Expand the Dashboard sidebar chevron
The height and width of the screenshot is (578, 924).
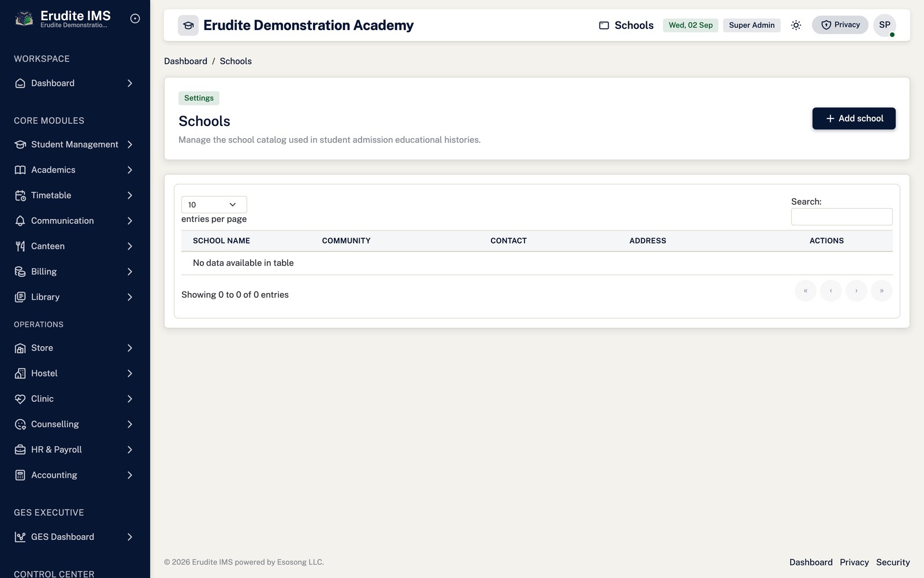[130, 83]
